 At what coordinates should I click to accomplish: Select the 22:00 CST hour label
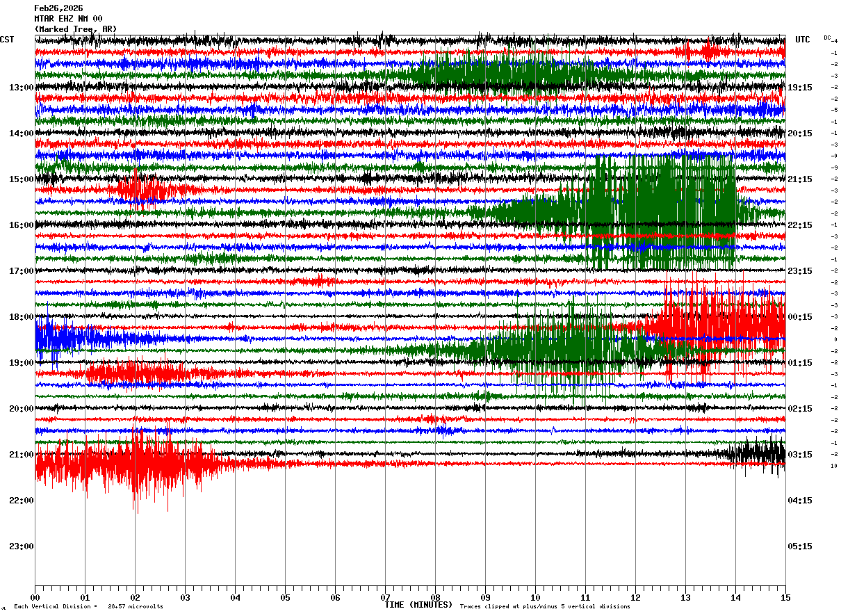[x=22, y=501]
